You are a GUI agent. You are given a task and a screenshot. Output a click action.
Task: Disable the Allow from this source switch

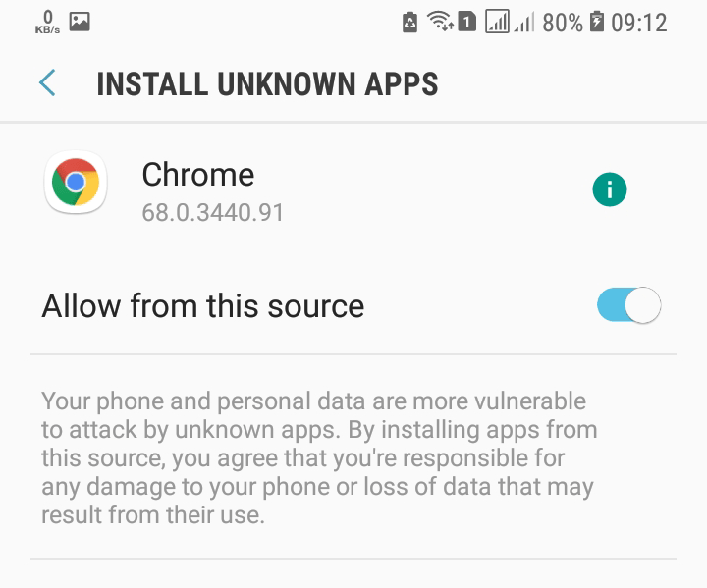[629, 305]
